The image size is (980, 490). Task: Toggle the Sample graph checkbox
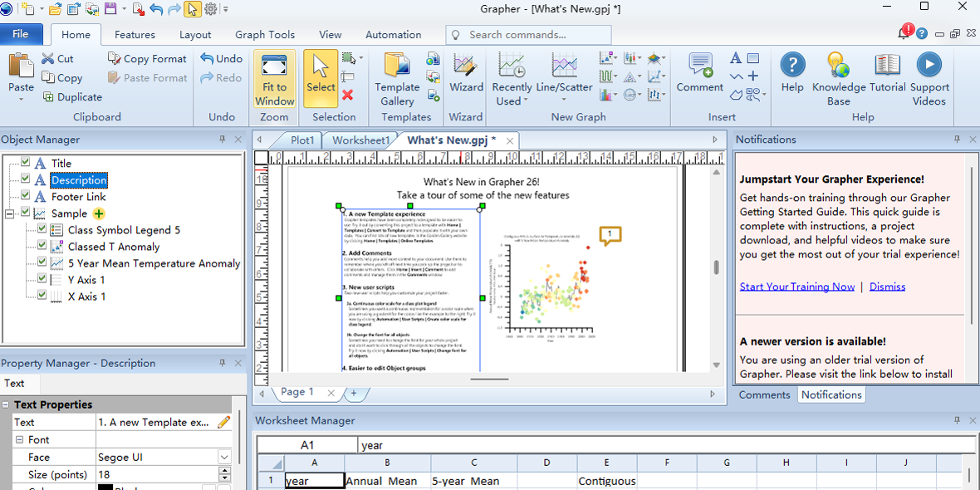click(25, 213)
